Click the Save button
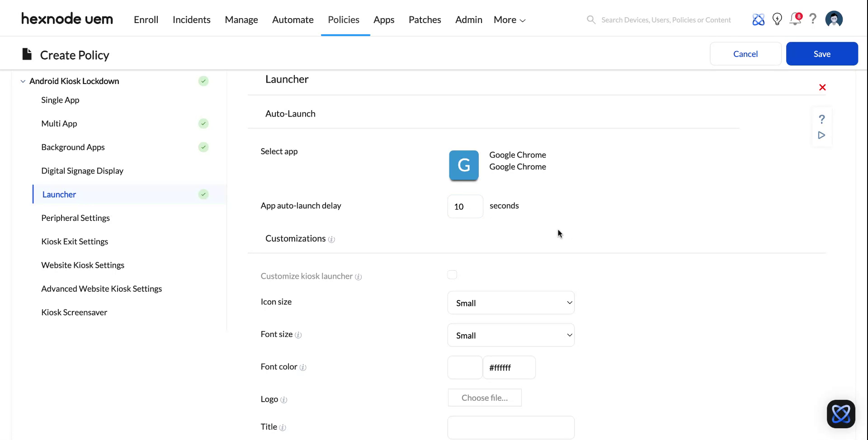868x440 pixels. pos(821,54)
